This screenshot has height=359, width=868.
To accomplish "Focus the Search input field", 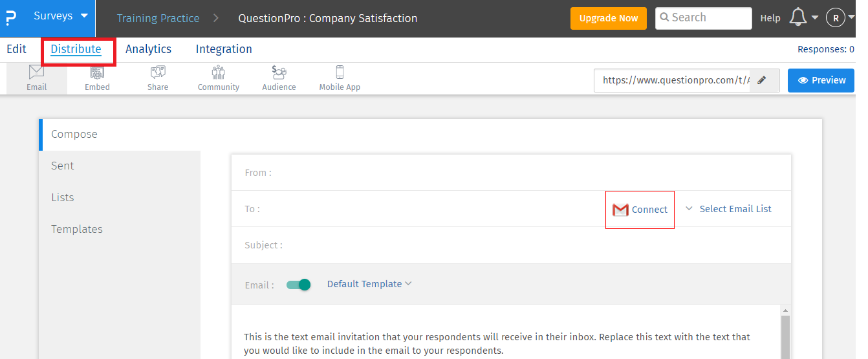I will [x=704, y=18].
